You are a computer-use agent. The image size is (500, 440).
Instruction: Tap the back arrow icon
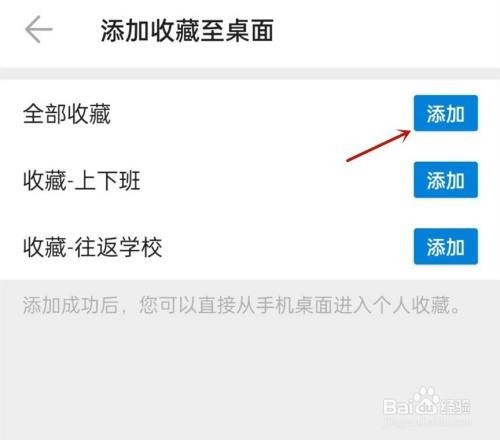39,29
